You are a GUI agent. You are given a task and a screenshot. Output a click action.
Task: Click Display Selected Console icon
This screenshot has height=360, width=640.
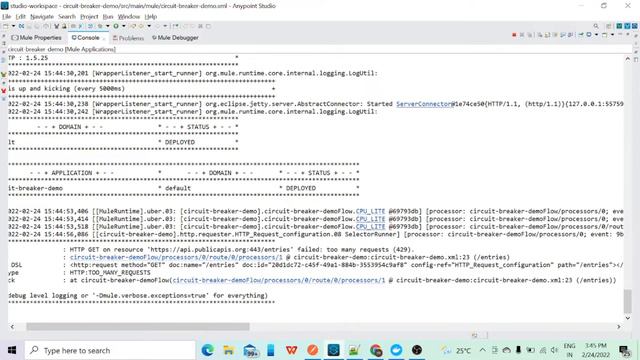(x=589, y=34)
